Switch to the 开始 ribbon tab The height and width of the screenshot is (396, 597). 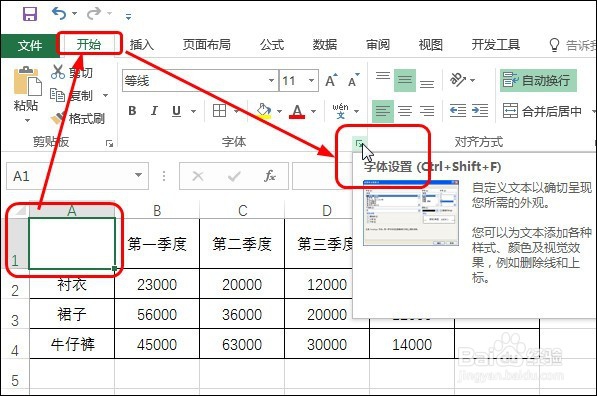(x=89, y=45)
